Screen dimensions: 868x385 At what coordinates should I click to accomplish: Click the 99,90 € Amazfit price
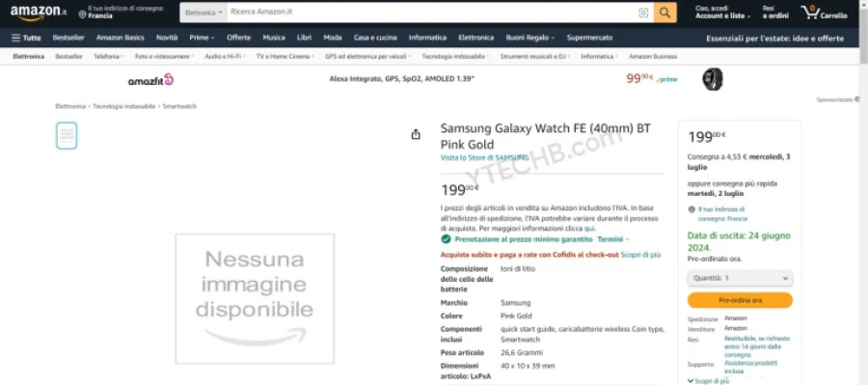point(639,79)
